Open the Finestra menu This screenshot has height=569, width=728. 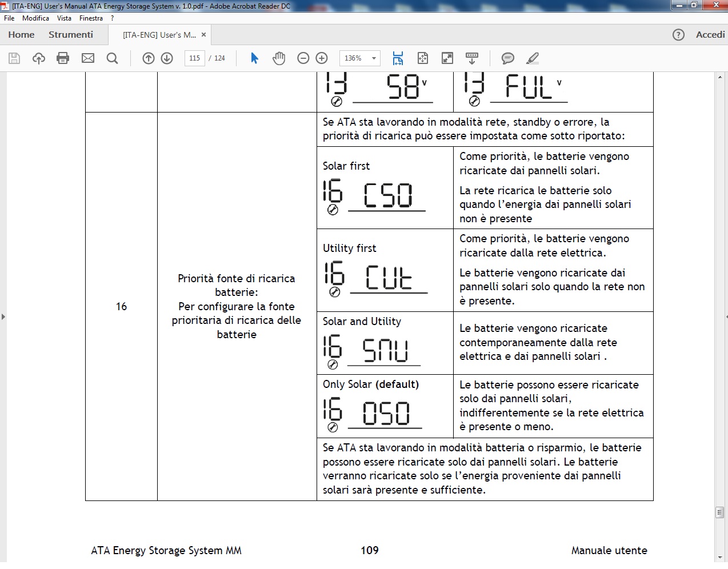point(91,18)
